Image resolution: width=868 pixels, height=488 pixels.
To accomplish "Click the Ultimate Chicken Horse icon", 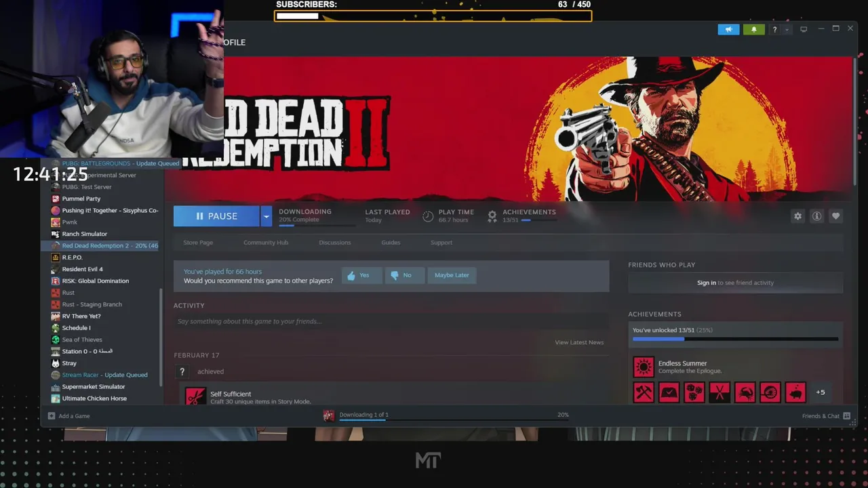I will click(56, 399).
